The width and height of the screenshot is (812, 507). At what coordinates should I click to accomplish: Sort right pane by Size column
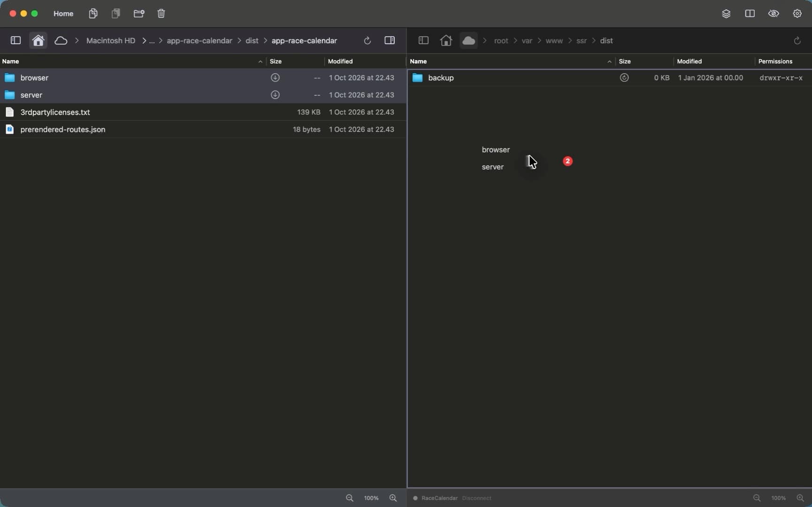pos(644,61)
